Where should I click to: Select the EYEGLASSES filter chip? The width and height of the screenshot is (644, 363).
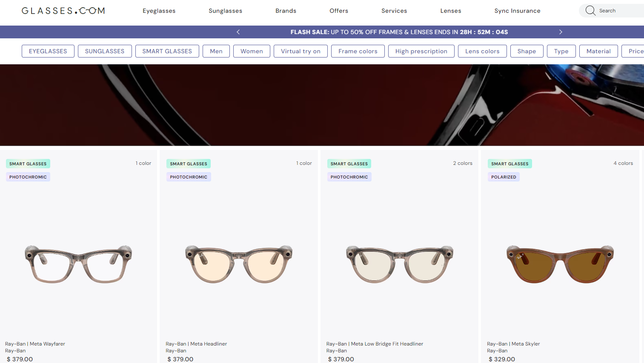click(48, 51)
